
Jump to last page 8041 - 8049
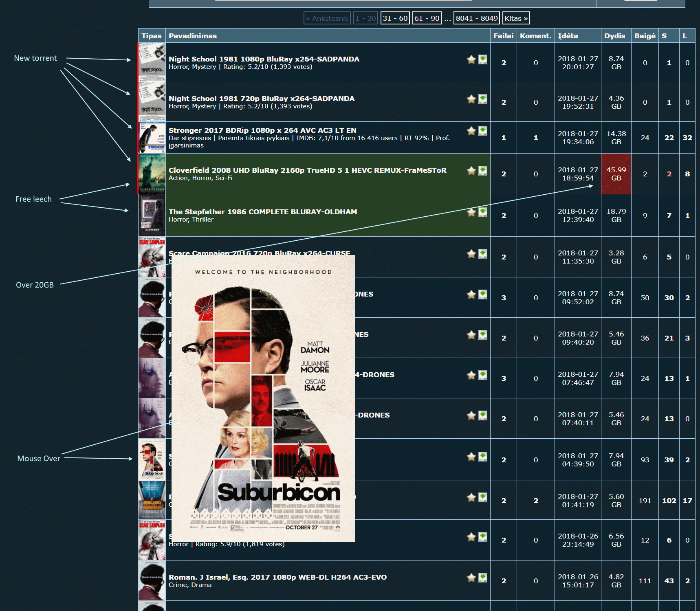pyautogui.click(x=477, y=18)
